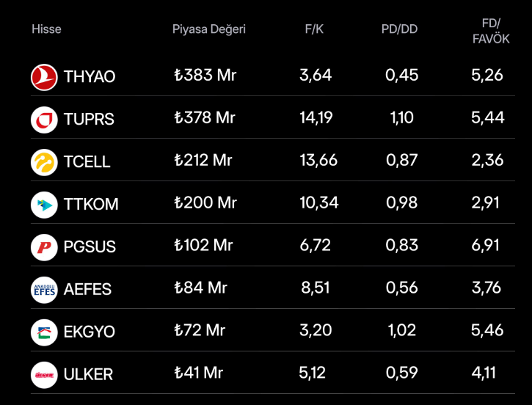The image size is (532, 405).
Task: Click the AEFES Anadolu Efes logo
Action: pos(44,290)
